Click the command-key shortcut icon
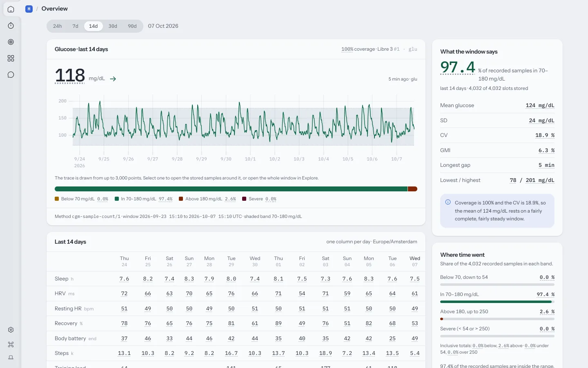Image resolution: width=588 pixels, height=368 pixels. click(11, 344)
